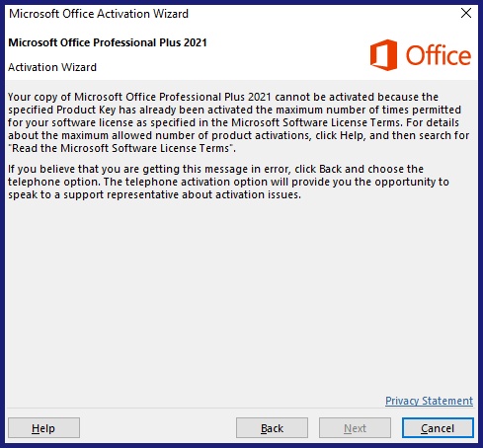The height and width of the screenshot is (448, 483).
Task: Select the 'Microsoft Office Professional Plus 2021' heading
Action: (108, 42)
